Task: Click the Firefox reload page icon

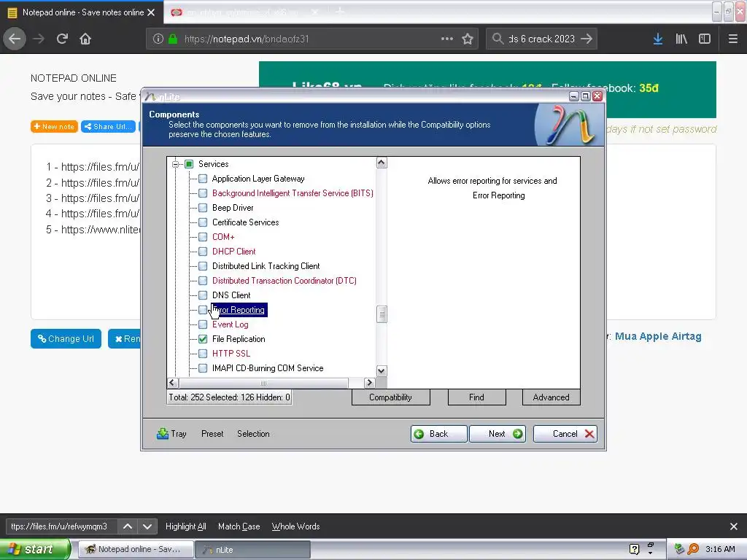Action: [x=62, y=39]
